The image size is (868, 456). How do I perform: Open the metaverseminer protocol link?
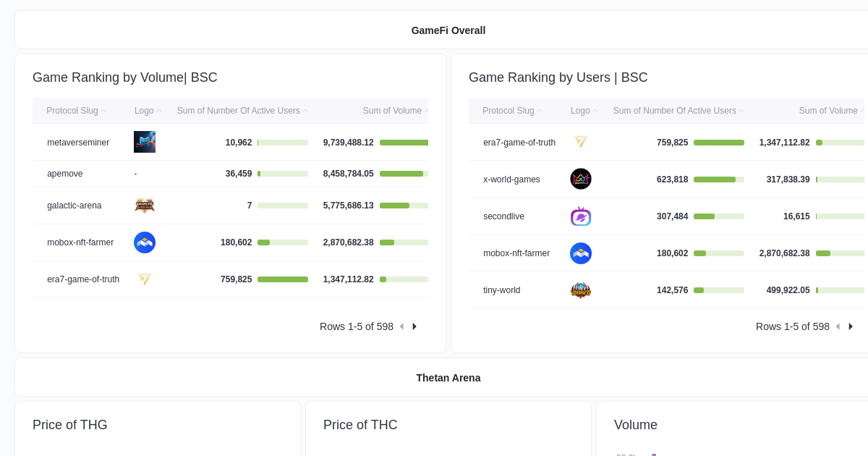click(x=77, y=142)
